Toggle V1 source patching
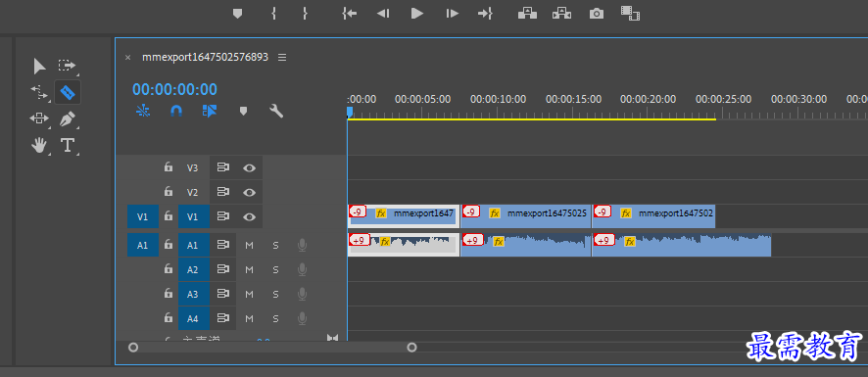The height and width of the screenshot is (377, 868). coord(143,216)
